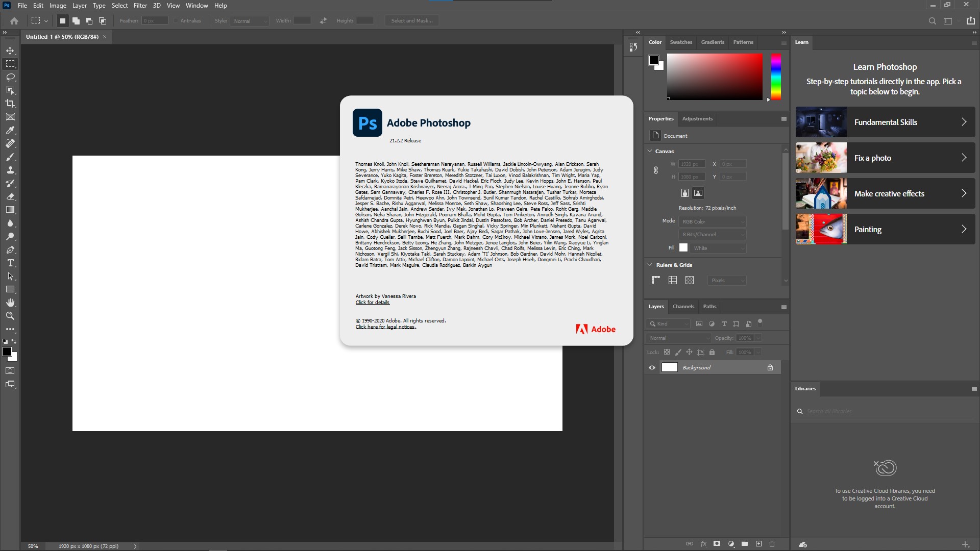Hide the Background layer with the eye icon
The width and height of the screenshot is (980, 551).
click(x=652, y=367)
